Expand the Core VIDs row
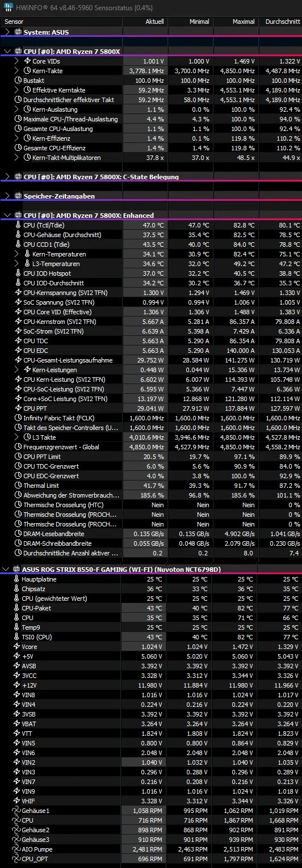 (x=17, y=61)
